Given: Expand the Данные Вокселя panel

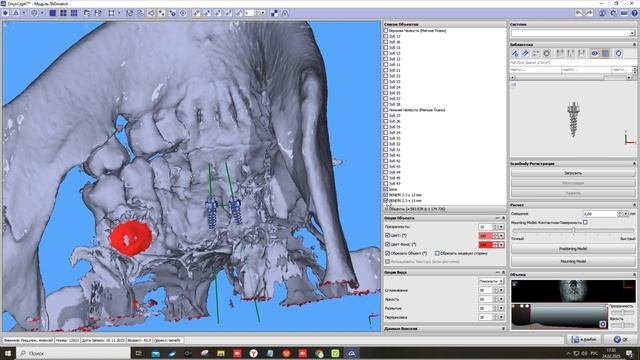Looking at the screenshot, I should point(503,329).
